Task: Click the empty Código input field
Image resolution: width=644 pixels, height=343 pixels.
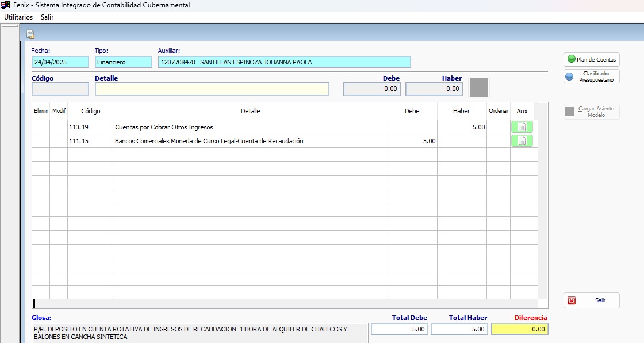Action: [x=60, y=89]
